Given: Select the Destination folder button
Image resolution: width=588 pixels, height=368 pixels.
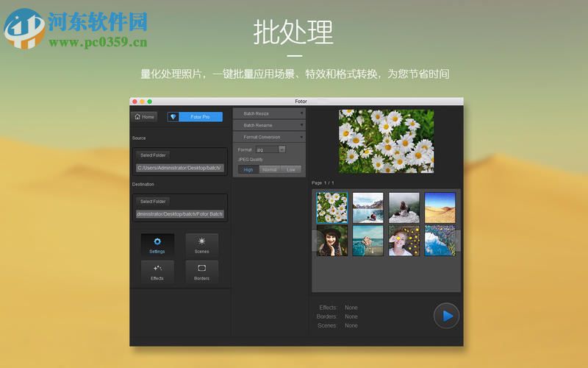Looking at the screenshot, I should pos(153,201).
